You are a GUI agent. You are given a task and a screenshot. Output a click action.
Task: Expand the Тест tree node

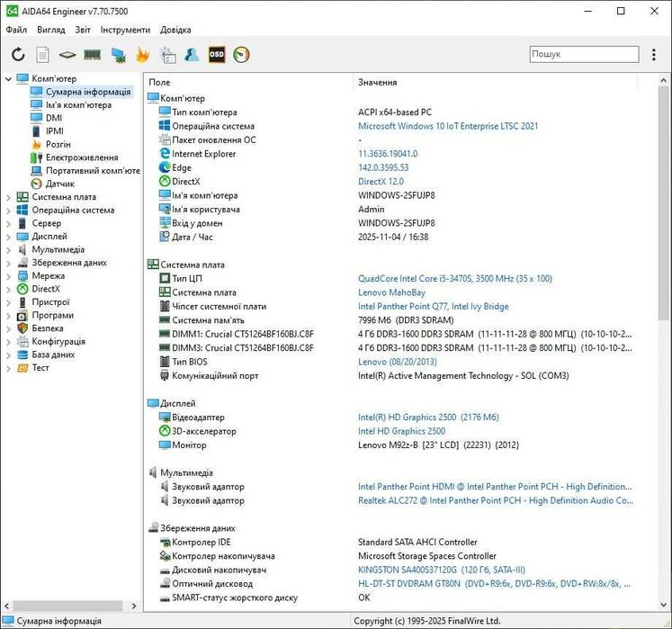pyautogui.click(x=8, y=368)
